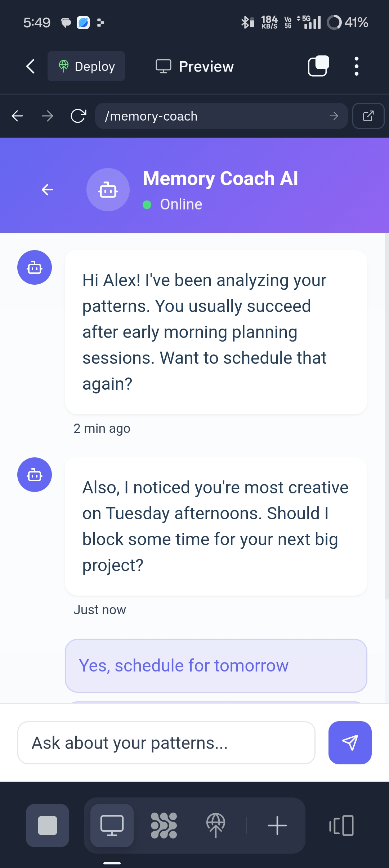Toggle the side panel layout icon
Screen dimensions: 389x868
341,825
